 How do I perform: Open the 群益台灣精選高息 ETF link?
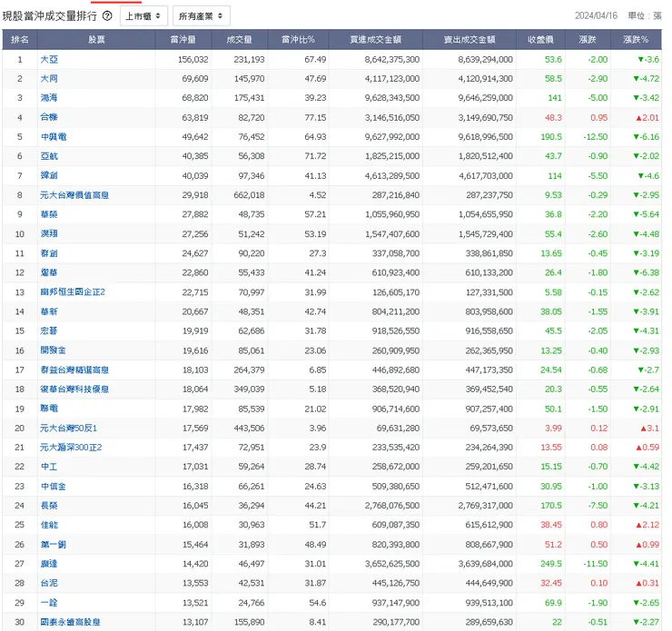pos(74,370)
